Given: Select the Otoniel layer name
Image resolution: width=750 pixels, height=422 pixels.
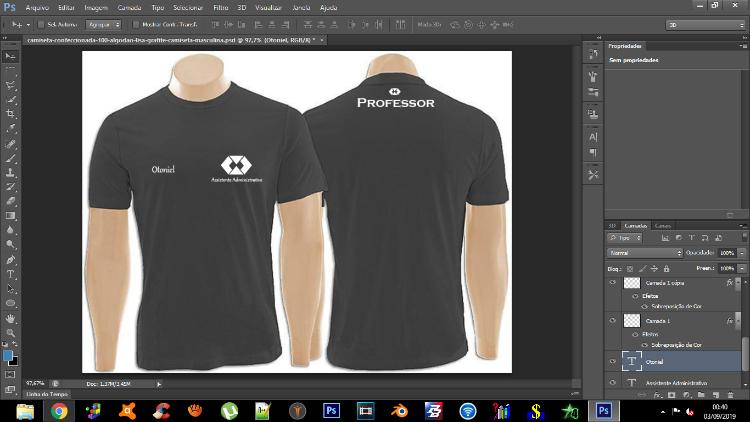Looking at the screenshot, I should (654, 362).
